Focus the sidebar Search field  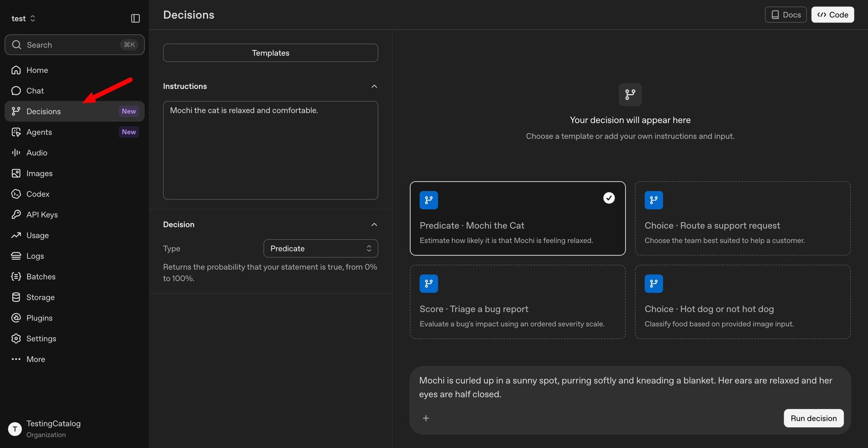coord(75,45)
